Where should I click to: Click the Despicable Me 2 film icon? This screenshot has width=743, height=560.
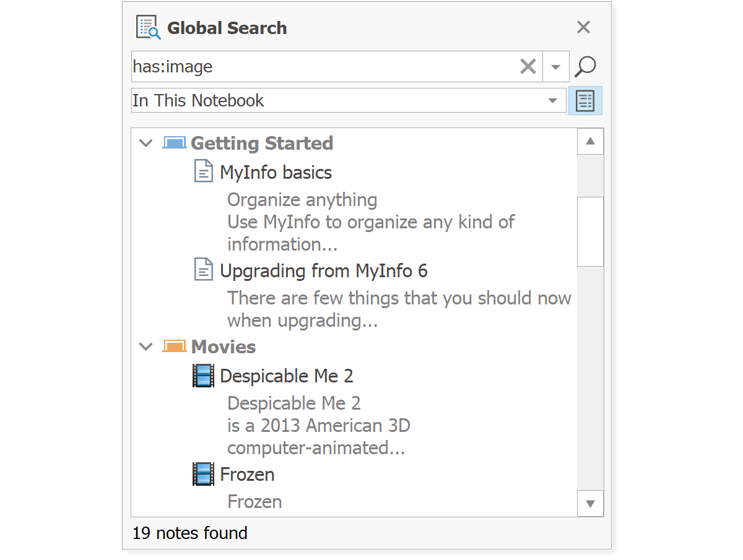click(x=203, y=376)
